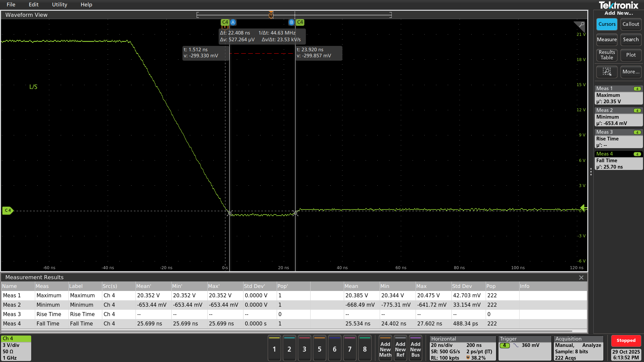The image size is (644, 362).
Task: Open the File menu
Action: pyautogui.click(x=11, y=5)
